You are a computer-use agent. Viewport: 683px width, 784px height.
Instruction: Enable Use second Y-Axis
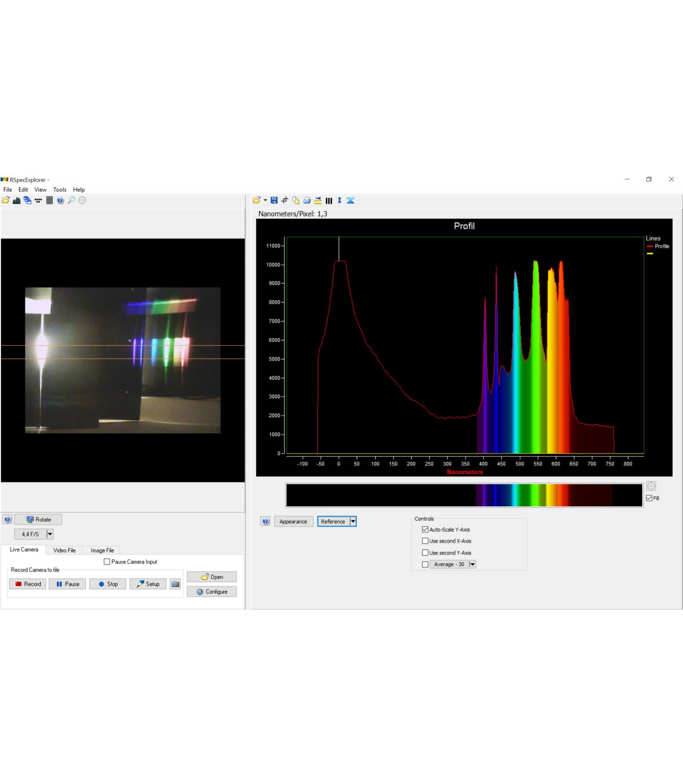pos(425,553)
